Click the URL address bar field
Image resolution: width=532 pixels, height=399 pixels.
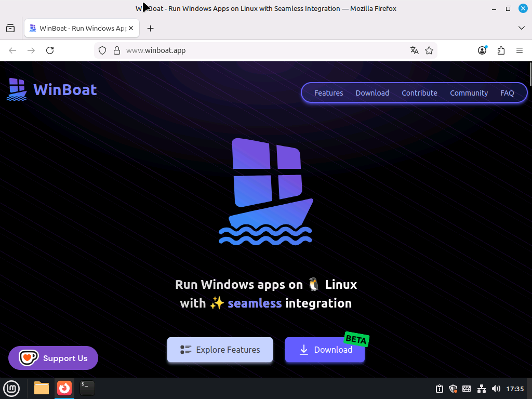[260, 50]
